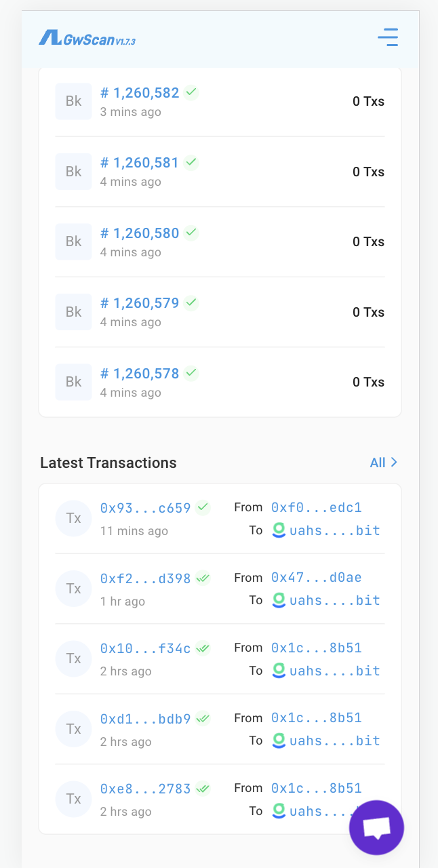Click the green avatar icon beside uahs....bit
Image resolution: width=438 pixels, height=868 pixels.
(279, 531)
